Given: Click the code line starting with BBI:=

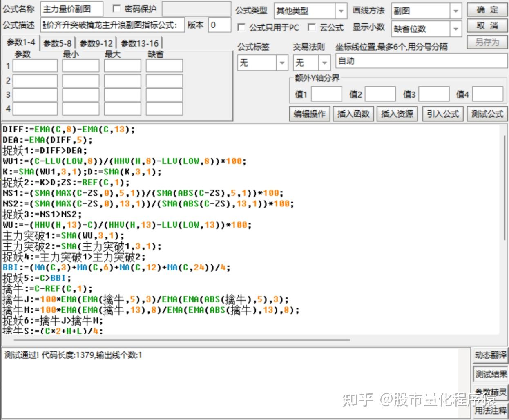Looking at the screenshot, I should [116, 267].
